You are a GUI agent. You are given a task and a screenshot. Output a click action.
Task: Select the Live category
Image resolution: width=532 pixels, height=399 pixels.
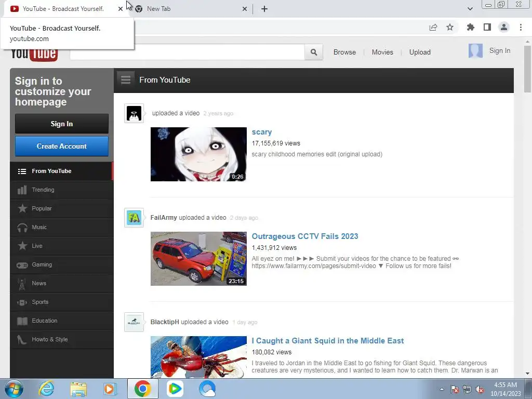[62, 246]
